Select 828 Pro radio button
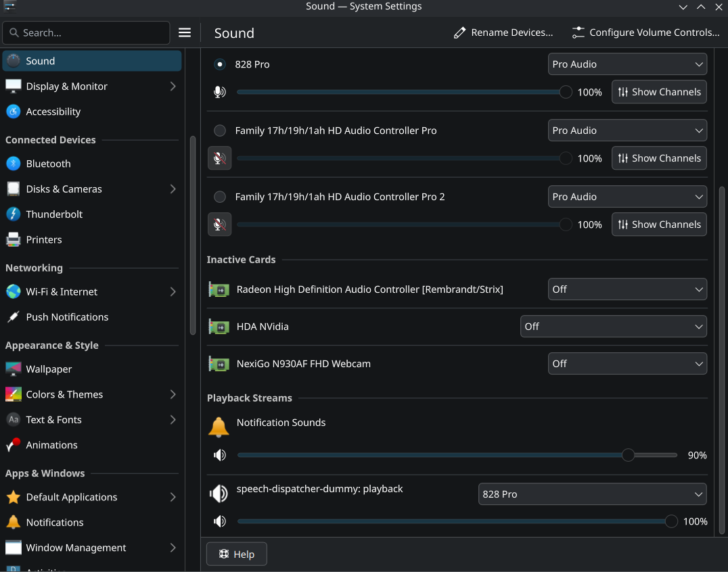 pos(220,64)
